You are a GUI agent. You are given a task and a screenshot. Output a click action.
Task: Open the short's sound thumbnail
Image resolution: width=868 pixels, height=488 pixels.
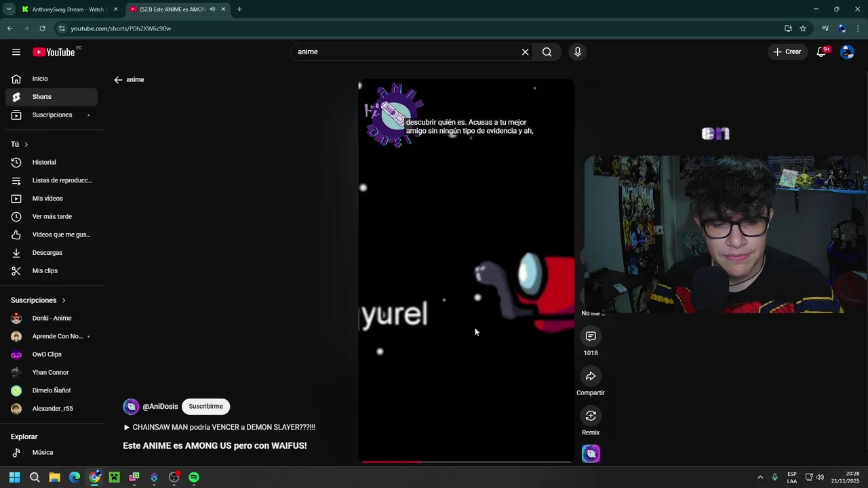[x=591, y=453]
